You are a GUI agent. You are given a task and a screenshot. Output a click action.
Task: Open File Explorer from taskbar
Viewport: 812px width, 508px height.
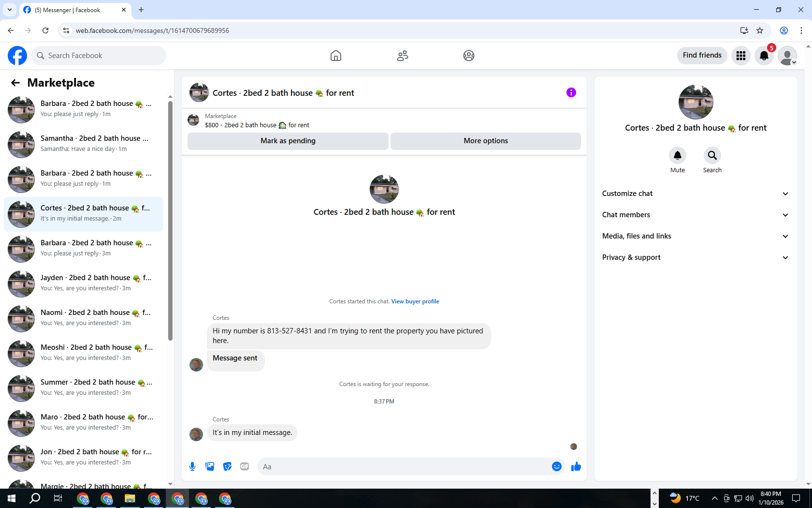[130, 498]
